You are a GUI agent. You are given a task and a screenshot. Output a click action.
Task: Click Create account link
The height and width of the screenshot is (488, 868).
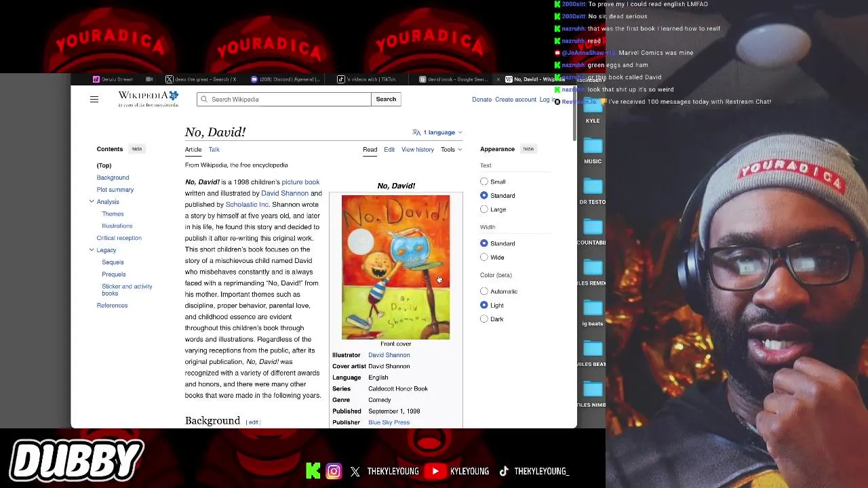point(515,100)
